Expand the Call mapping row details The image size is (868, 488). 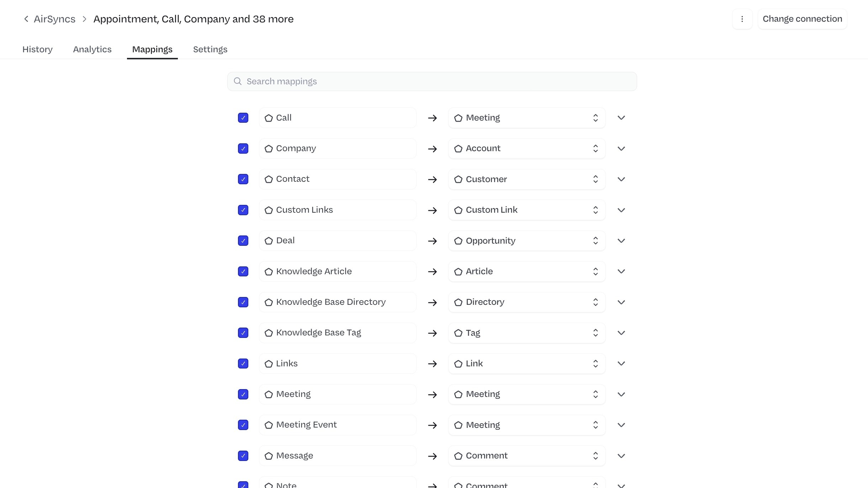click(x=621, y=118)
